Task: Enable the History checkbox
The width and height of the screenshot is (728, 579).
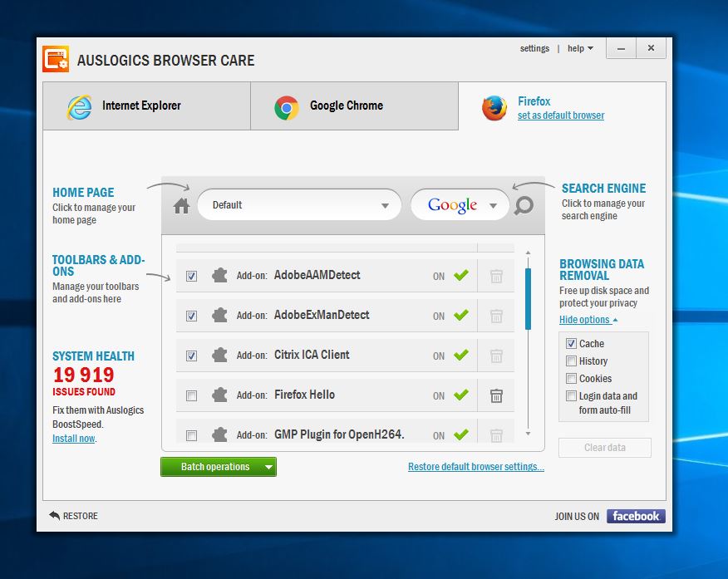Action: pos(572,361)
